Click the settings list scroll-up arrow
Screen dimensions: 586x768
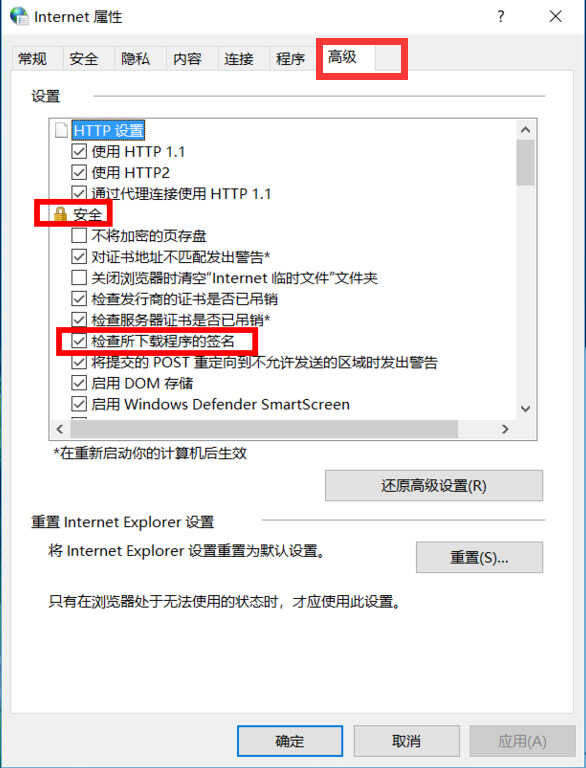pyautogui.click(x=526, y=130)
